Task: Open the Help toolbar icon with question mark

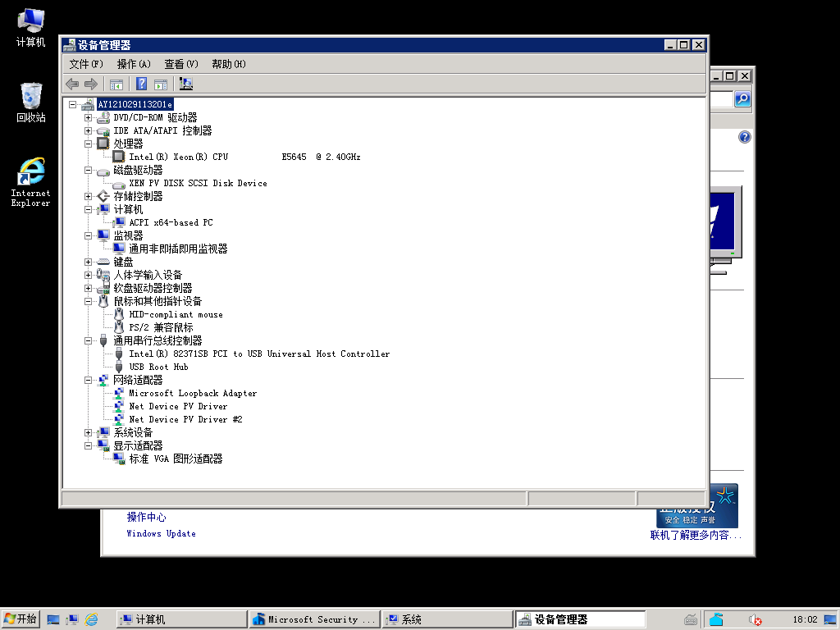Action: 141,84
